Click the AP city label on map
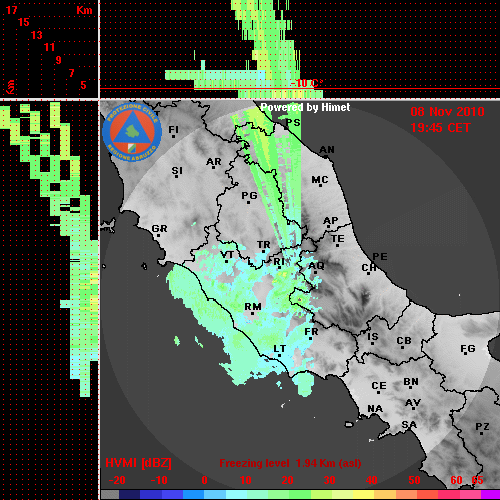The height and width of the screenshot is (500, 500). 330,221
